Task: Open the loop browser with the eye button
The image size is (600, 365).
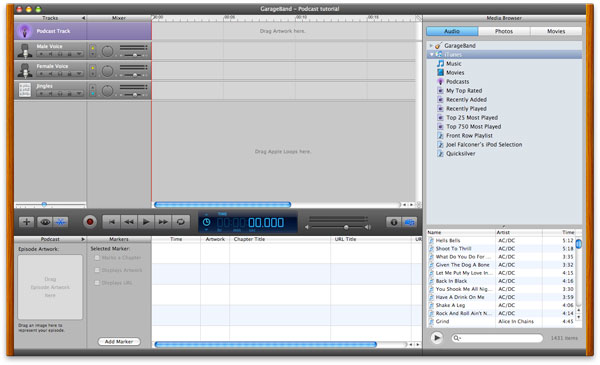Action: point(45,222)
